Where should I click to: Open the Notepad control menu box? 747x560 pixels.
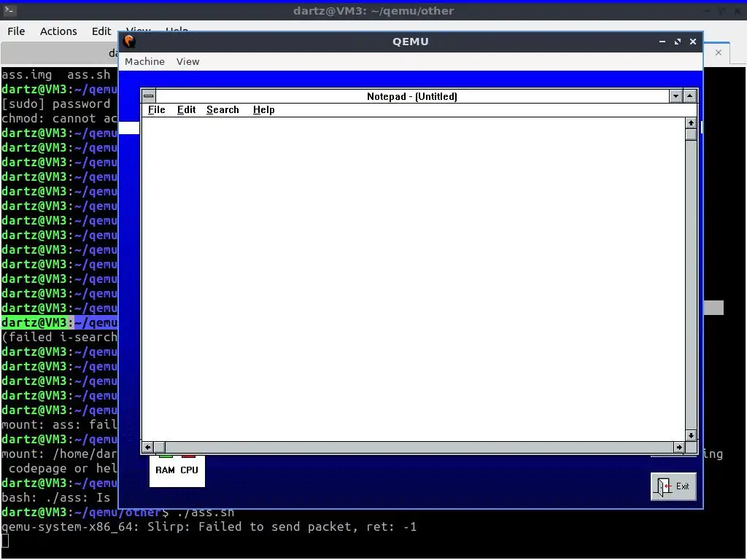149,96
